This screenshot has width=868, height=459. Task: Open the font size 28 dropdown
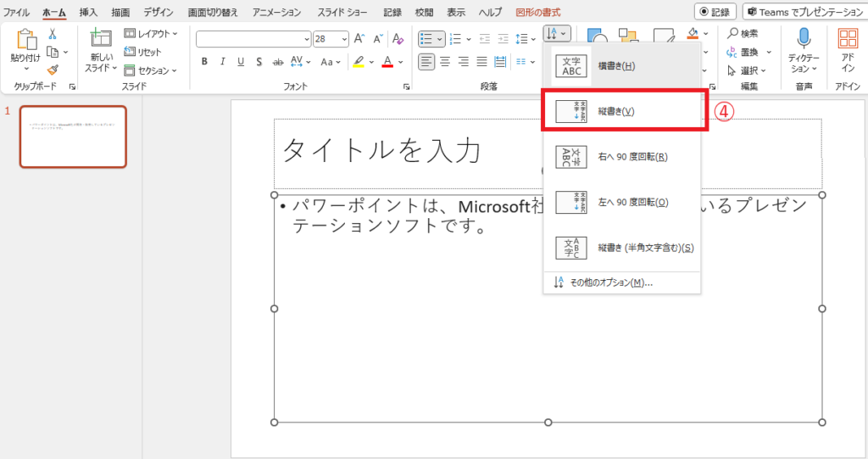tap(344, 39)
